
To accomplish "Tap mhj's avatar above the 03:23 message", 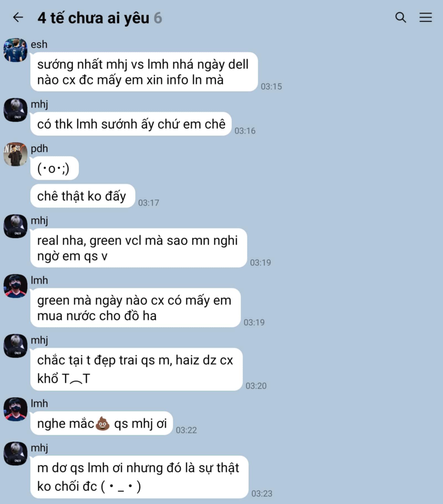I will pyautogui.click(x=16, y=453).
